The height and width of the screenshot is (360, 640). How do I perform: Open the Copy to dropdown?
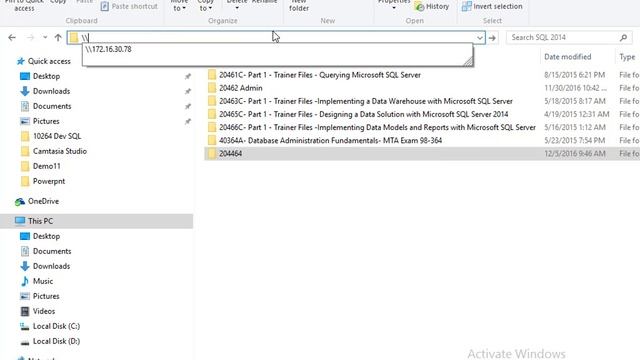(x=206, y=6)
